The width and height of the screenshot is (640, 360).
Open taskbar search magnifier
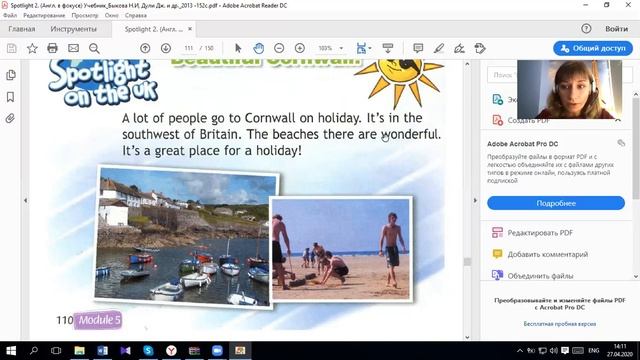[x=34, y=351]
